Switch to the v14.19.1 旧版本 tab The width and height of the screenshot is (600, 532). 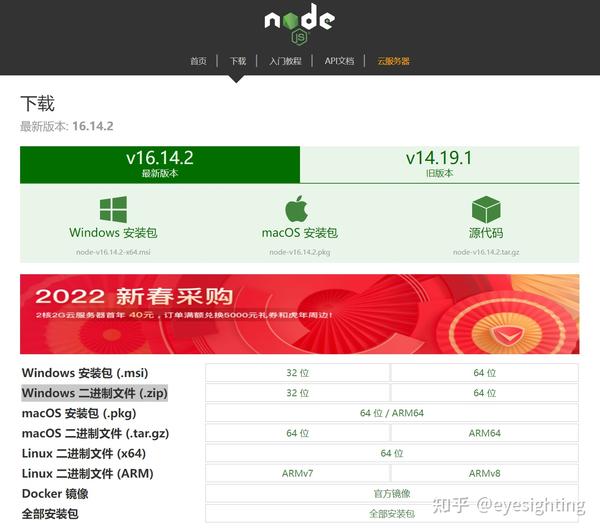click(439, 165)
